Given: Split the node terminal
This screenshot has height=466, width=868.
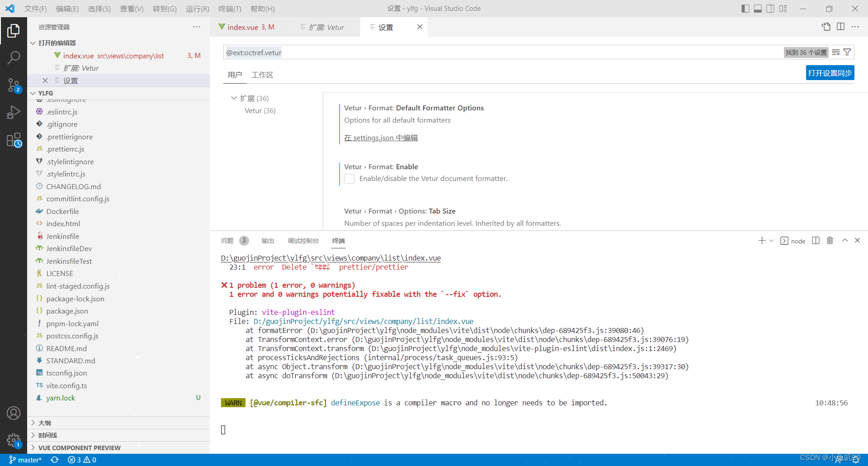Looking at the screenshot, I should [x=815, y=240].
